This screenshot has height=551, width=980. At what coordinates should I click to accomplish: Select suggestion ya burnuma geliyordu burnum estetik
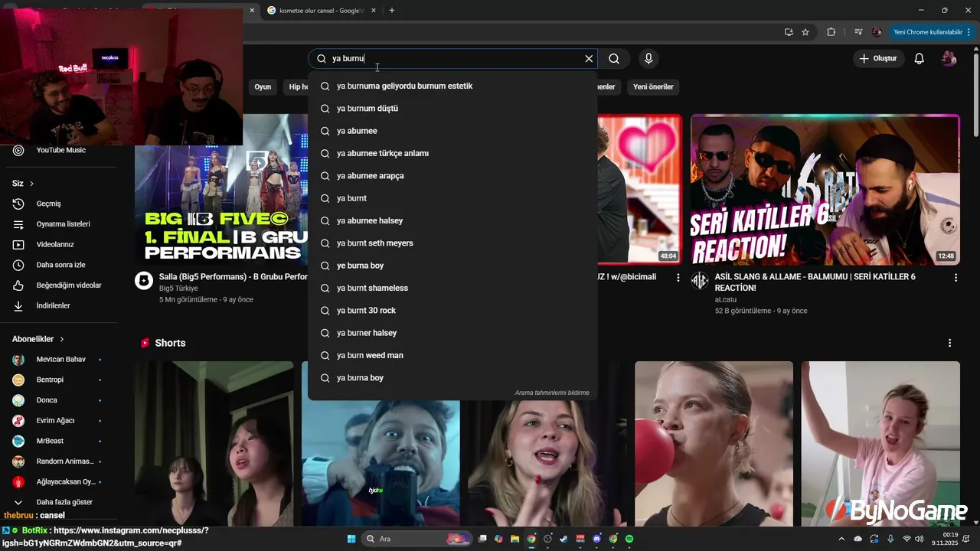(x=452, y=86)
